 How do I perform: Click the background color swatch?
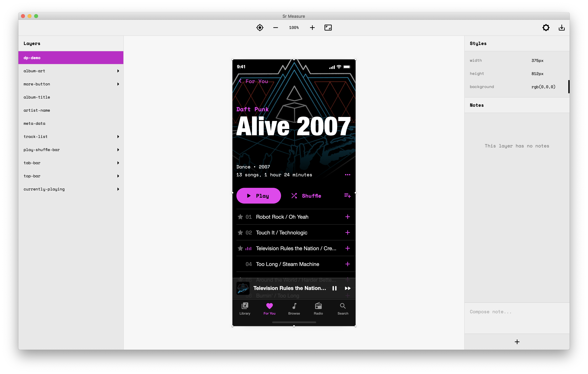pyautogui.click(x=569, y=87)
